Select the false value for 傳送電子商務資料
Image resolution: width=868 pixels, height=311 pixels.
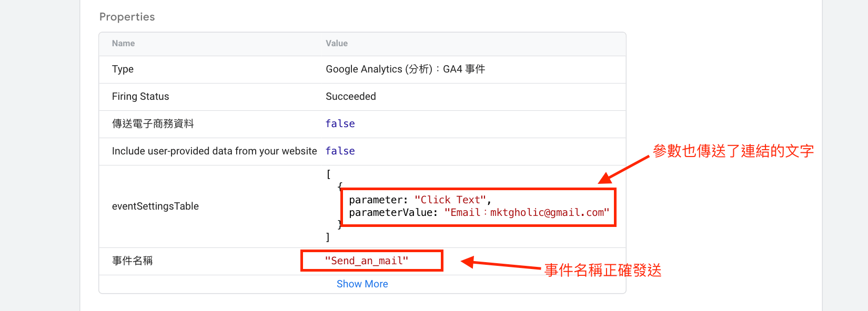click(340, 124)
